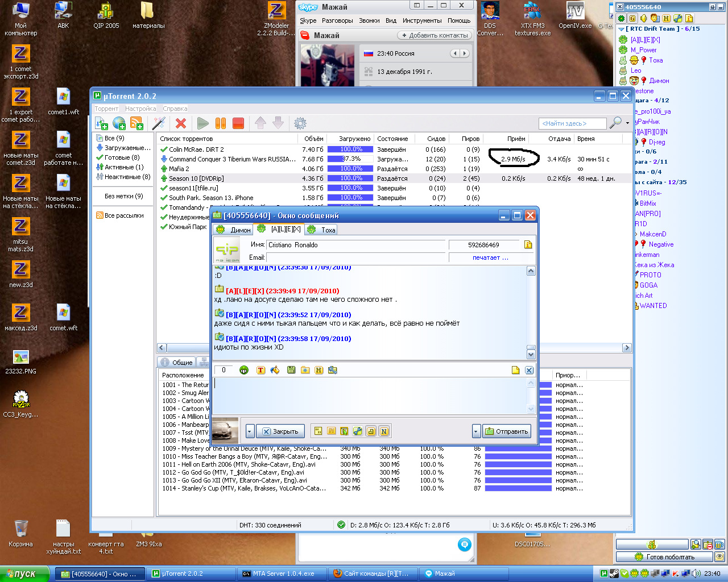
Task: Toggle the 'N' icon in chat bottom toolbar
Action: 384,431
